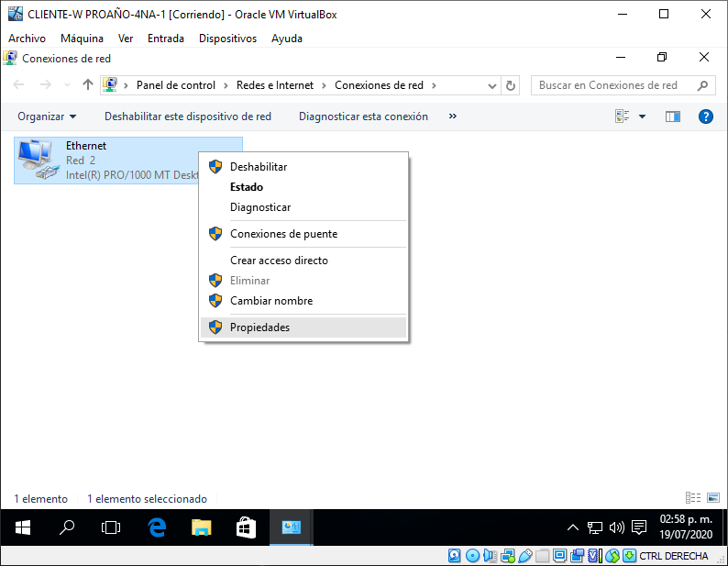
Task: Open the VirtualBox Ayuda menu
Action: pyautogui.click(x=286, y=39)
